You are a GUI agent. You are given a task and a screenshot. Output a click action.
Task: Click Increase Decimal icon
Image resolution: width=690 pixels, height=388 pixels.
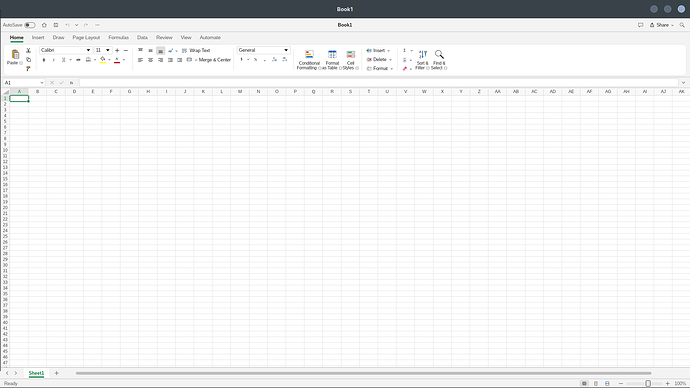[x=275, y=60]
